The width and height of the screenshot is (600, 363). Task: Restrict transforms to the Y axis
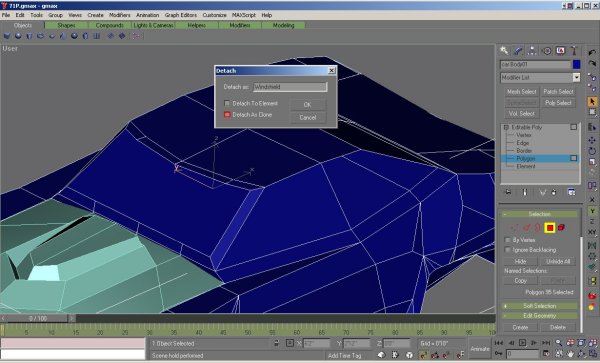(592, 211)
